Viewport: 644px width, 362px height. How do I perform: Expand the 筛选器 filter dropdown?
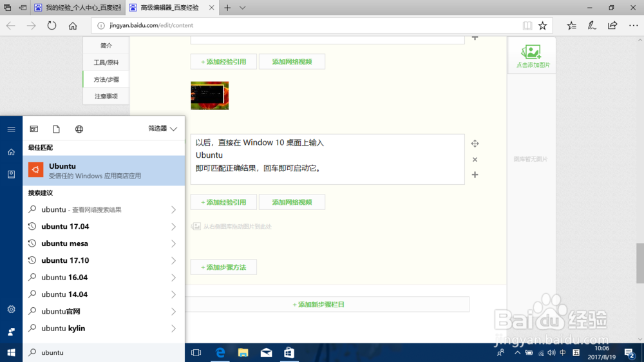[163, 129]
